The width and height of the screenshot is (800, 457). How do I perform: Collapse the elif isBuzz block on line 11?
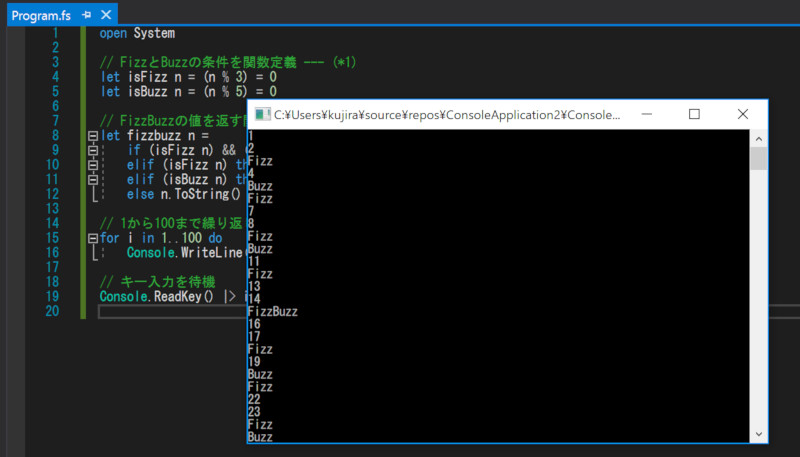(92, 180)
